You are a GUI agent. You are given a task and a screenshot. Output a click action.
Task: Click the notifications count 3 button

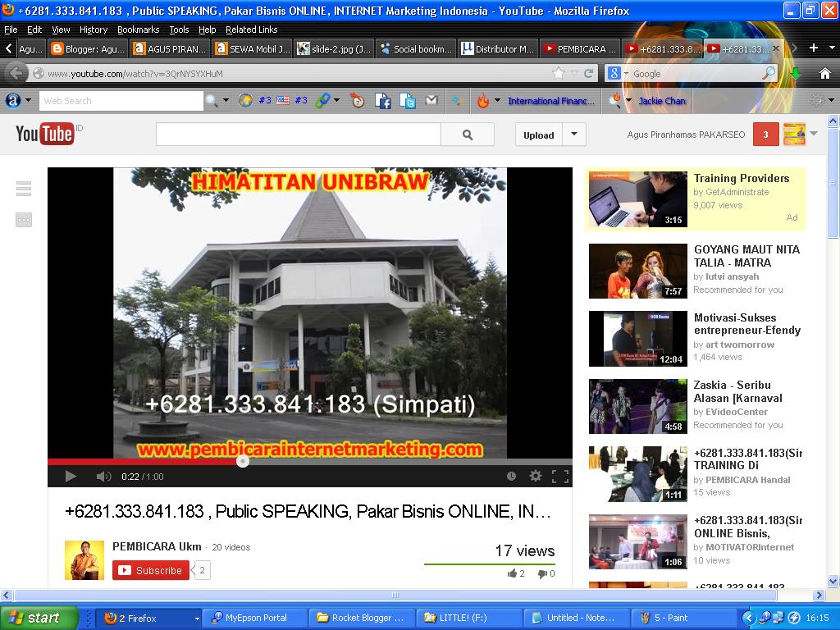click(765, 135)
